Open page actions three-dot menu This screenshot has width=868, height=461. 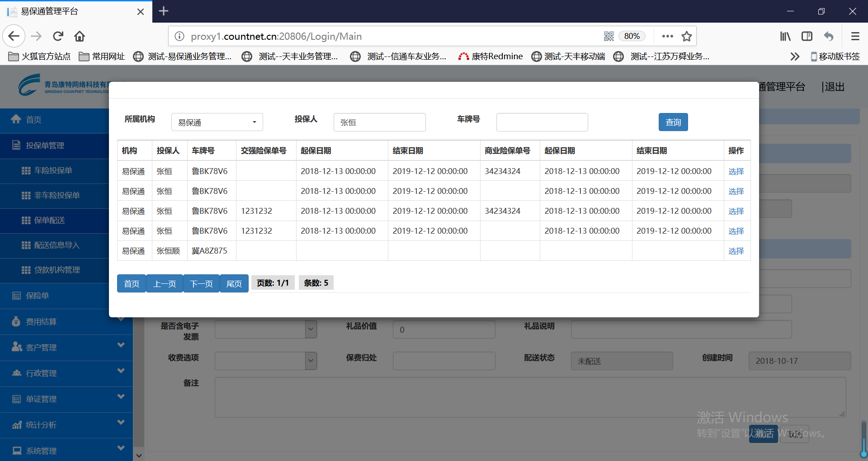(x=667, y=36)
